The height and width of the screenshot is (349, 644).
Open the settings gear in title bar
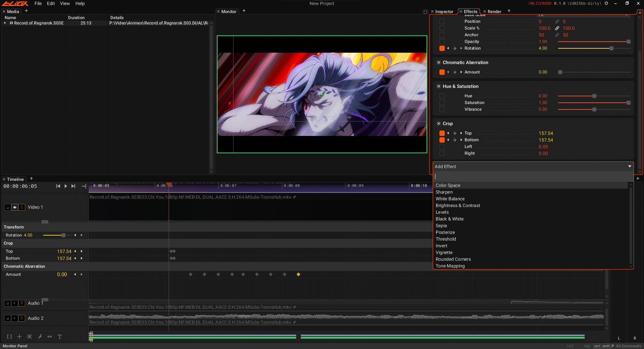click(x=606, y=3)
